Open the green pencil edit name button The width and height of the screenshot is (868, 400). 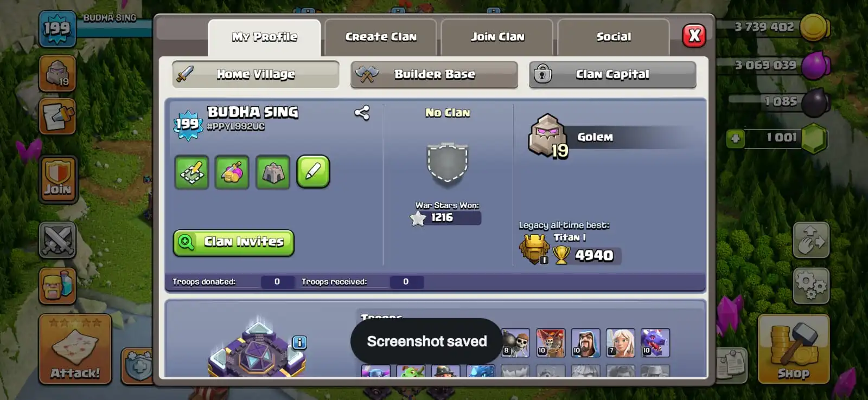click(x=313, y=172)
